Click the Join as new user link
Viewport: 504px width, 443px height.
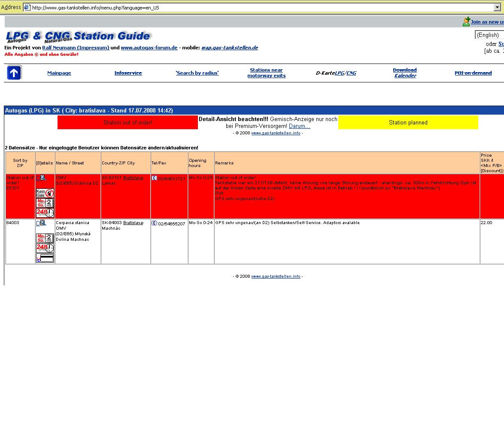(487, 22)
